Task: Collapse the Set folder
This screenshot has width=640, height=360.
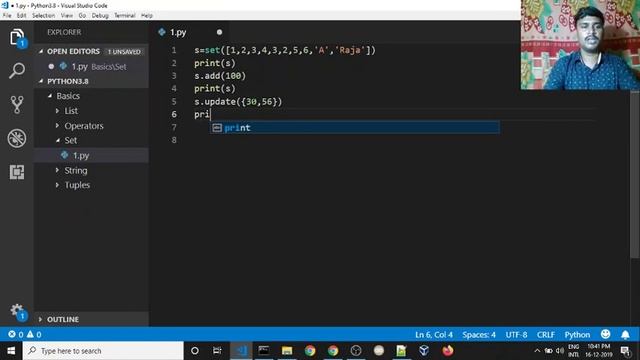Action: (58, 140)
